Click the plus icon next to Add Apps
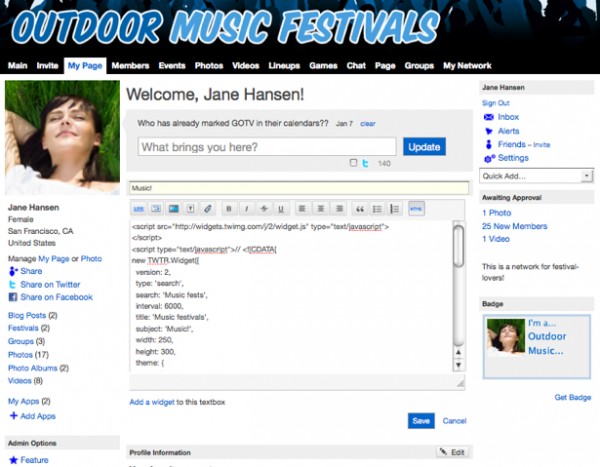 coord(13,416)
